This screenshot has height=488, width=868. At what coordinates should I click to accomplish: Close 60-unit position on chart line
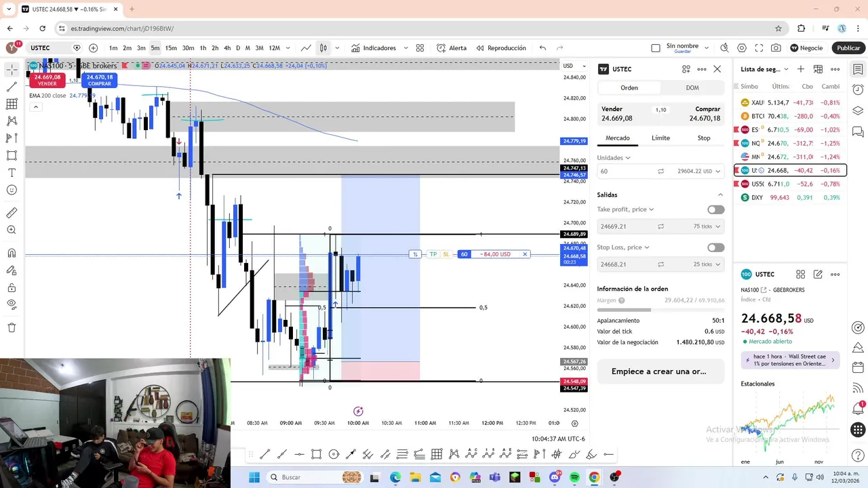(525, 254)
